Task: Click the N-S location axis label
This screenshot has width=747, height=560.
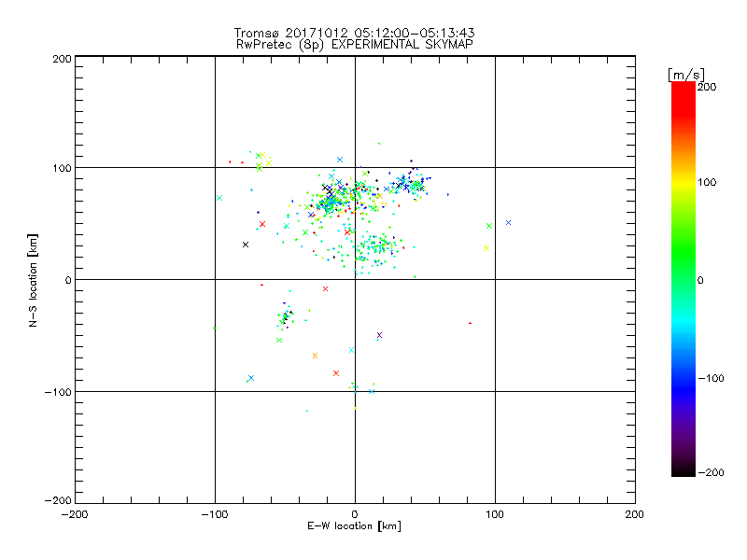Action: 35,280
